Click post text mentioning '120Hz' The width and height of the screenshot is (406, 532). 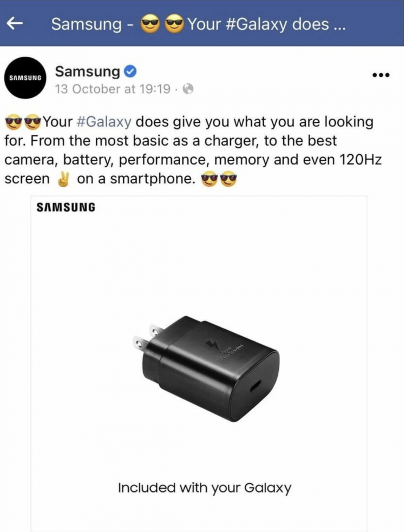[x=361, y=160]
